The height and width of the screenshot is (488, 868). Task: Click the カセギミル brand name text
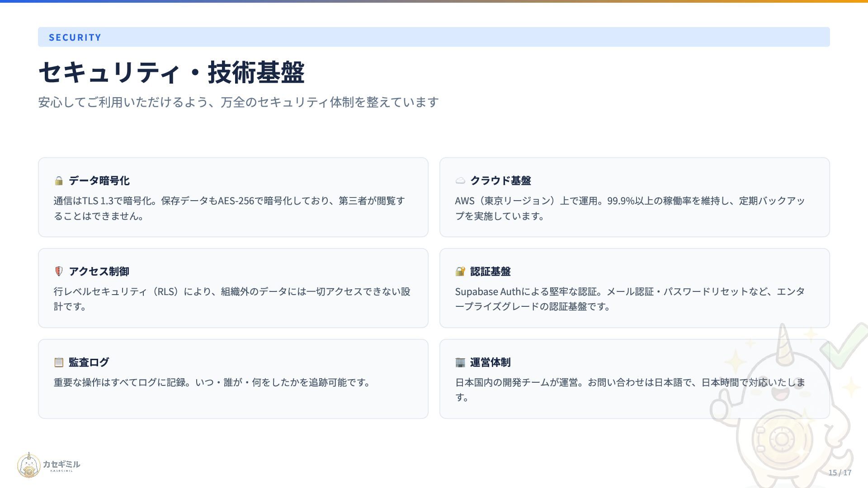click(x=61, y=465)
